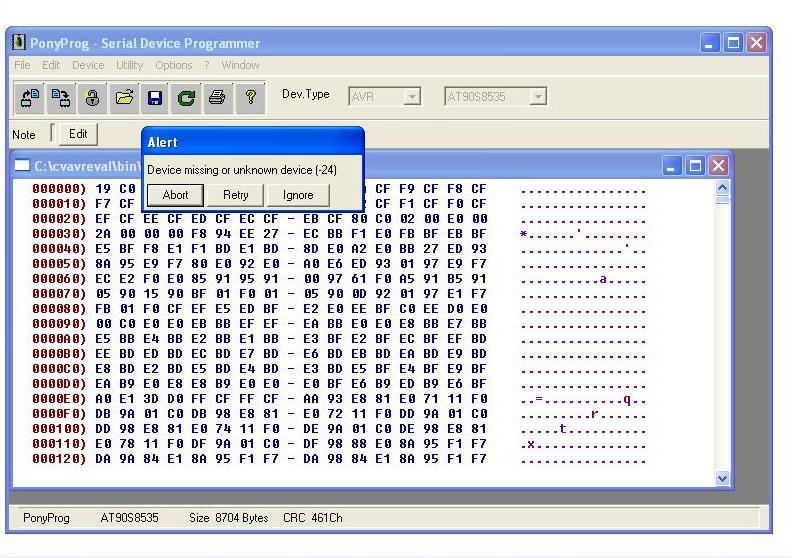Click the Note input field
792x558 pixels.
(52, 133)
